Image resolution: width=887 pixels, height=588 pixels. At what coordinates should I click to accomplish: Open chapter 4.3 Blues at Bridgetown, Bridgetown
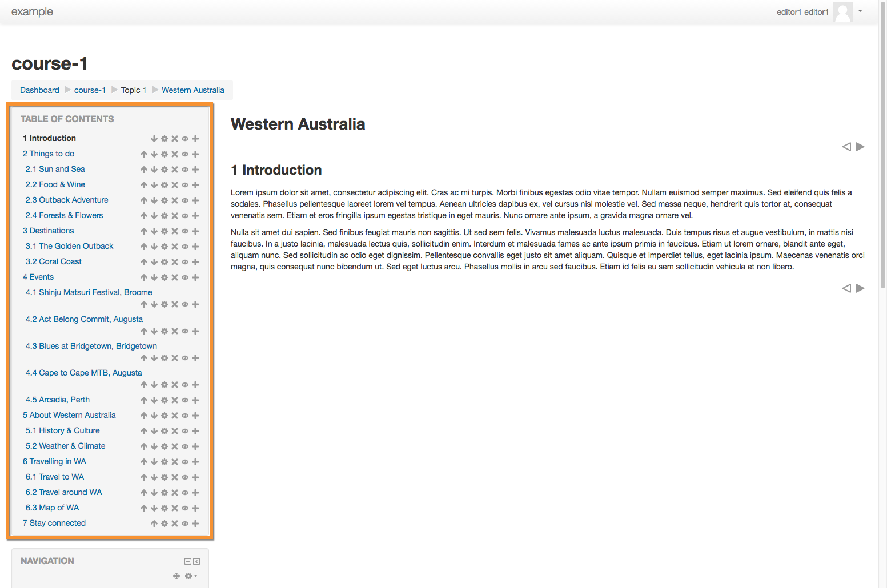click(x=91, y=346)
